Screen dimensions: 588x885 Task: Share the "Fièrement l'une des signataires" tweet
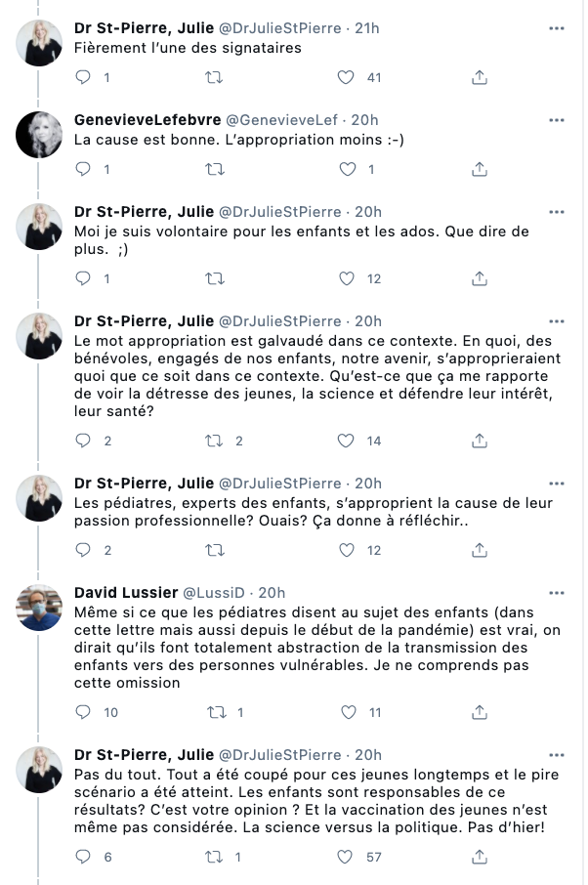pyautogui.click(x=479, y=77)
